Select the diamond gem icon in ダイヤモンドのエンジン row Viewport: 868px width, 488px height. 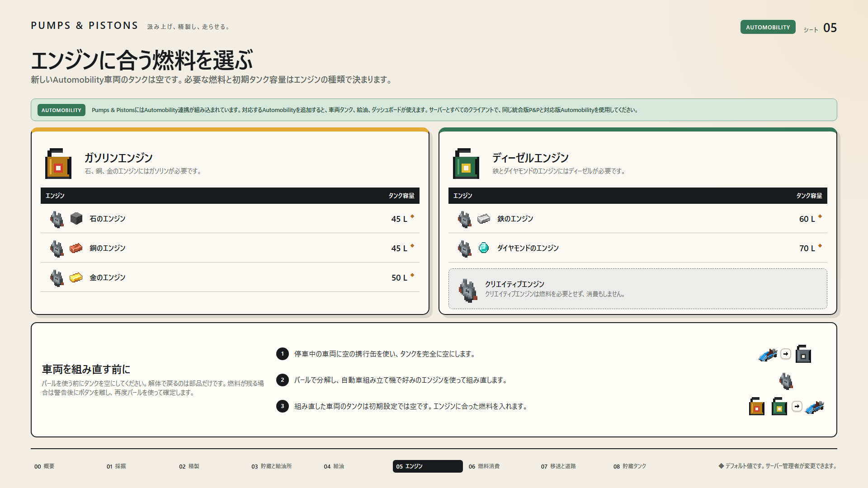[x=484, y=248]
